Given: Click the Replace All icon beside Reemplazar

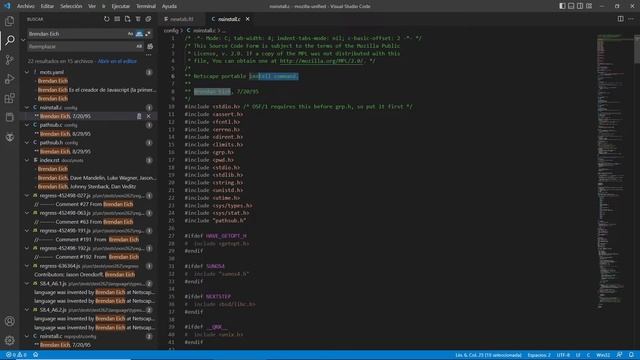Looking at the screenshot, I should point(150,47).
